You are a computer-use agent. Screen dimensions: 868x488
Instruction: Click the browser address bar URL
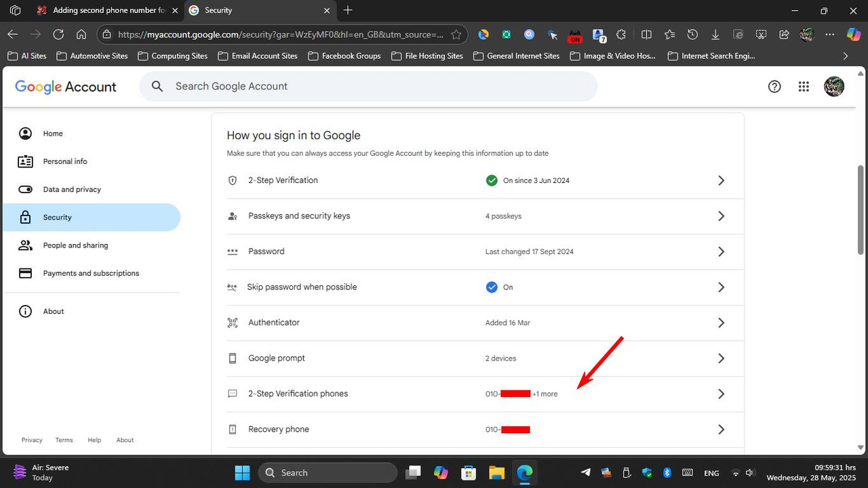point(281,34)
